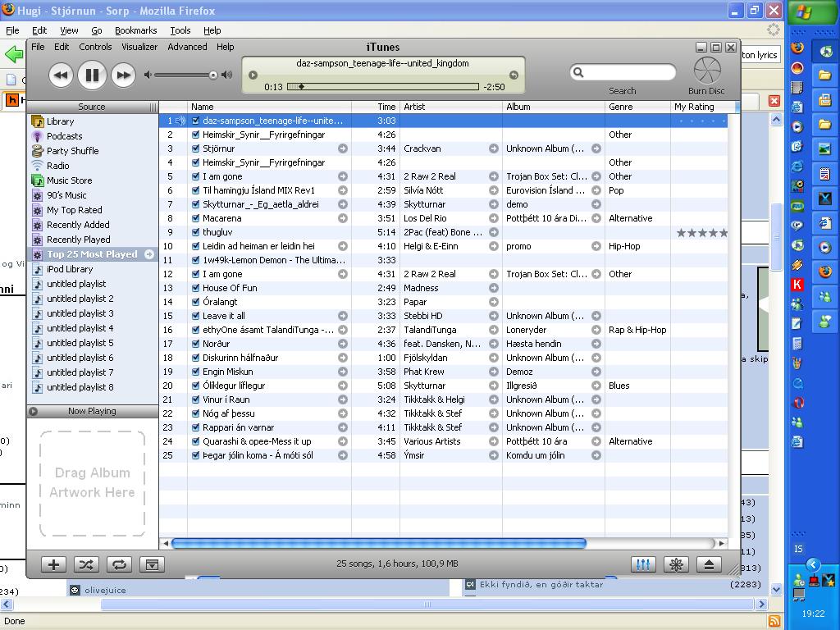Screen dimensions: 840x630
Task: Collapse the Now Playing artwork panel arrow
Action: 33,412
